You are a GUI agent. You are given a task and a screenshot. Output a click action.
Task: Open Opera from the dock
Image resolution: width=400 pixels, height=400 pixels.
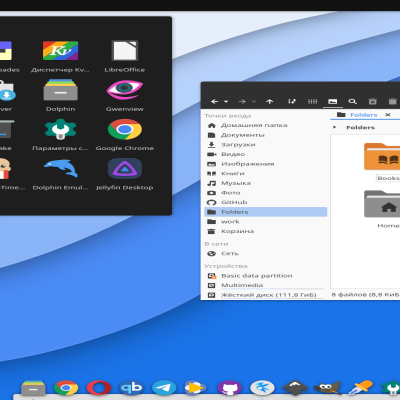[99, 388]
